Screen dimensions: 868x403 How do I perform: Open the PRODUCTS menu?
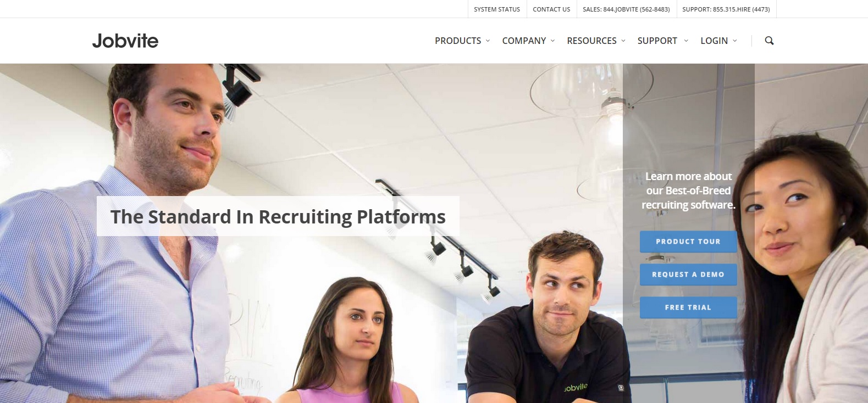tap(458, 41)
